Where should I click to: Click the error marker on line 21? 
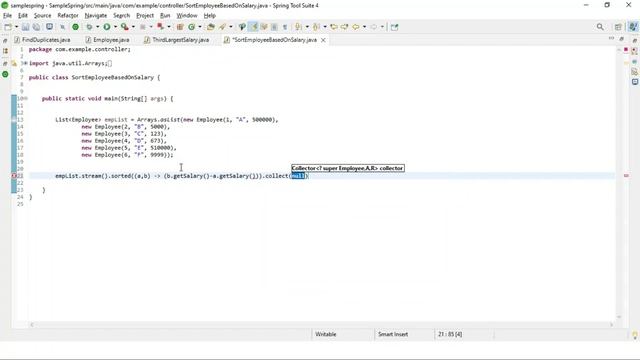click(14, 176)
